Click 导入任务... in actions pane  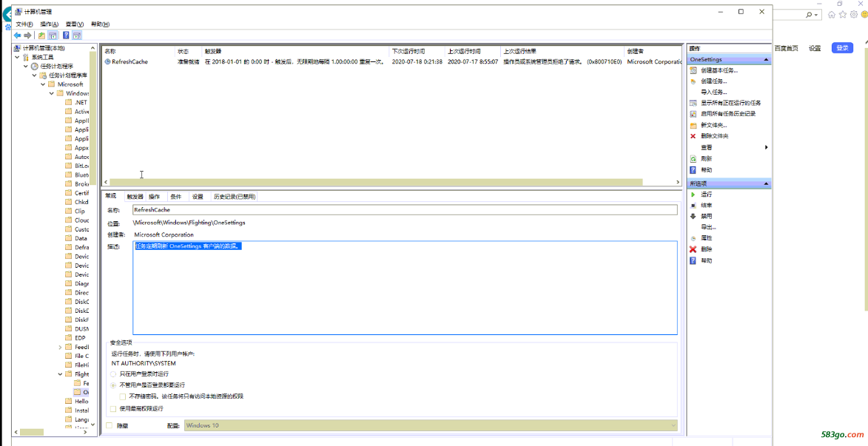tap(713, 92)
